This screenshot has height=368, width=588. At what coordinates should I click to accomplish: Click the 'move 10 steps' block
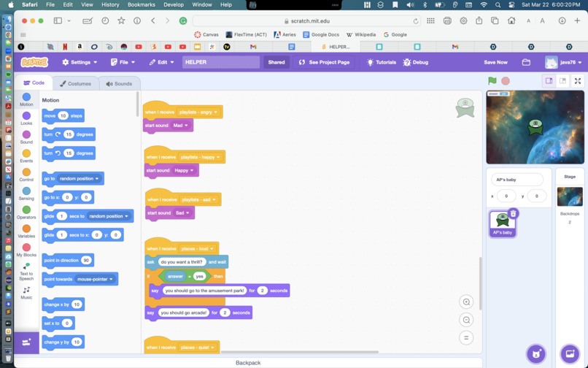pyautogui.click(x=63, y=116)
